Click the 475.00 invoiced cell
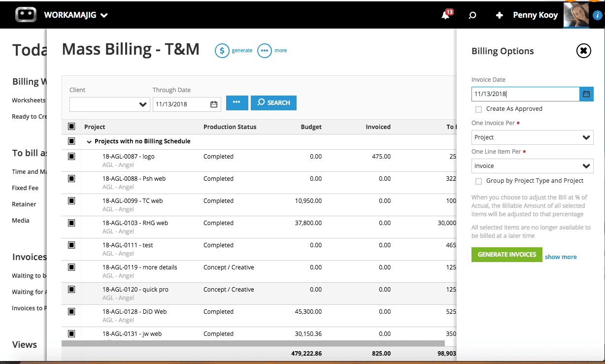The height and width of the screenshot is (364, 605). [x=381, y=157]
